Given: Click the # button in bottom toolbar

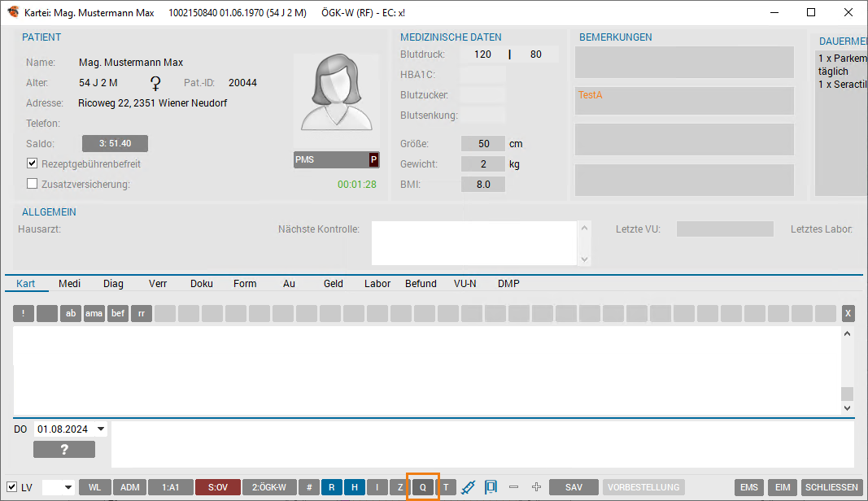Looking at the screenshot, I should 309,487.
